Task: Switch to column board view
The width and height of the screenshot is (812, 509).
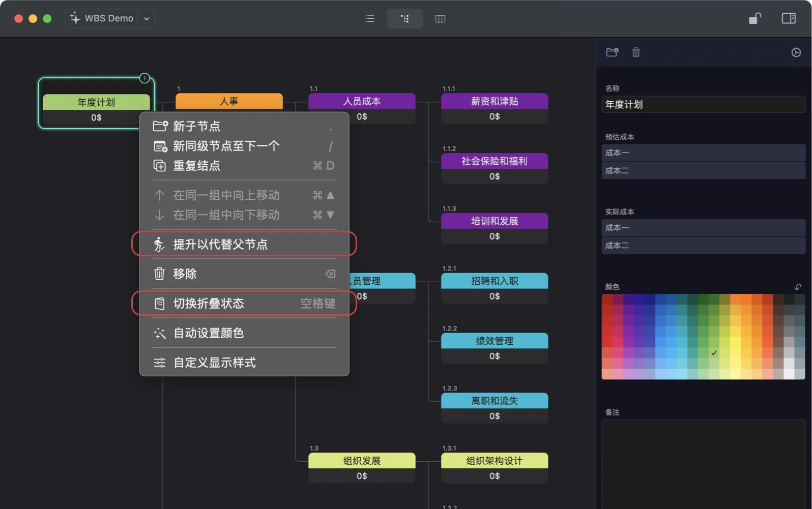Action: coord(440,19)
